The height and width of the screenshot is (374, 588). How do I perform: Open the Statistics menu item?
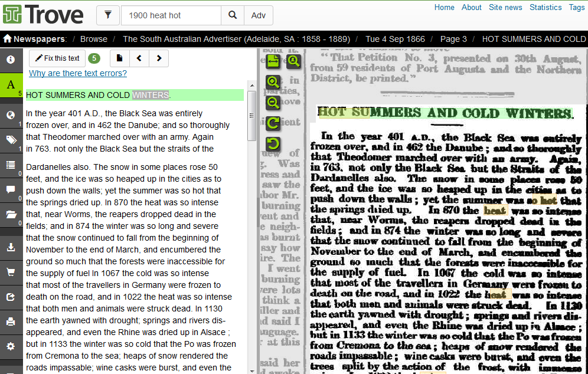tap(545, 7)
